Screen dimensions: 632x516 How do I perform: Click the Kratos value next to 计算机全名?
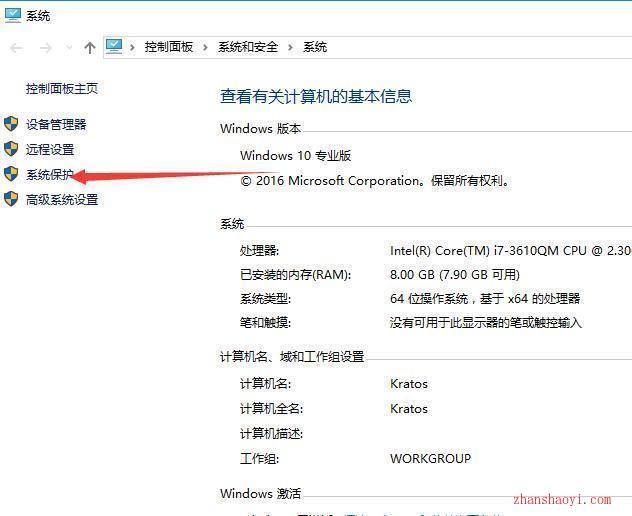point(409,409)
